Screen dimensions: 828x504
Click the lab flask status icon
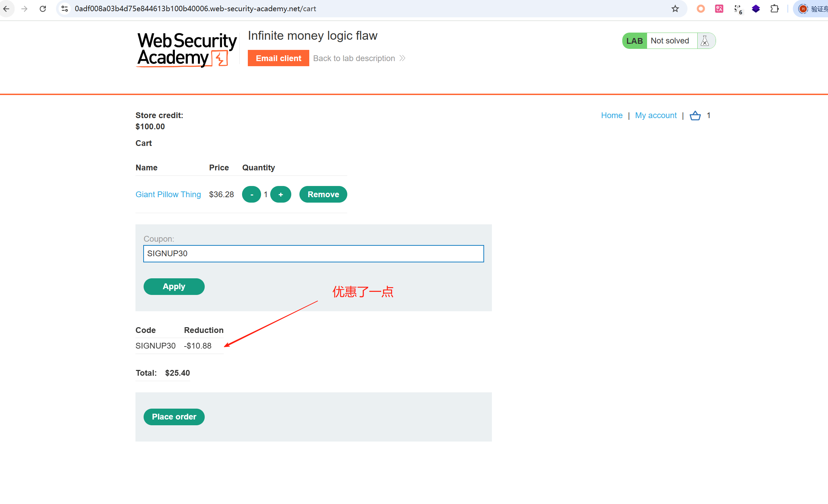(705, 41)
